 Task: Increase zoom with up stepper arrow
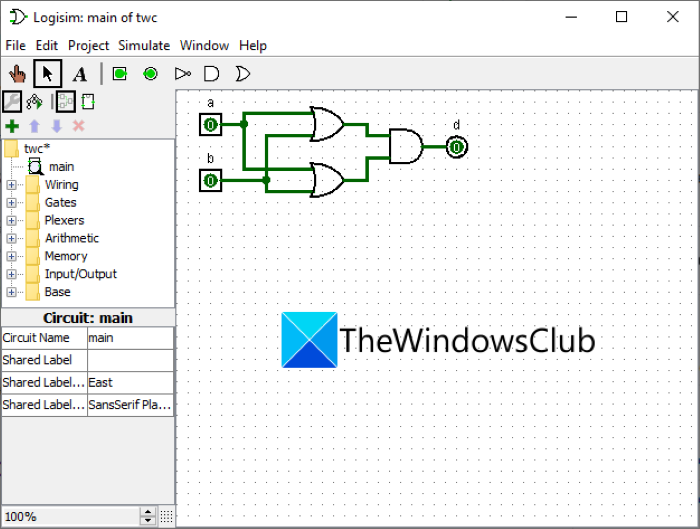point(148,512)
